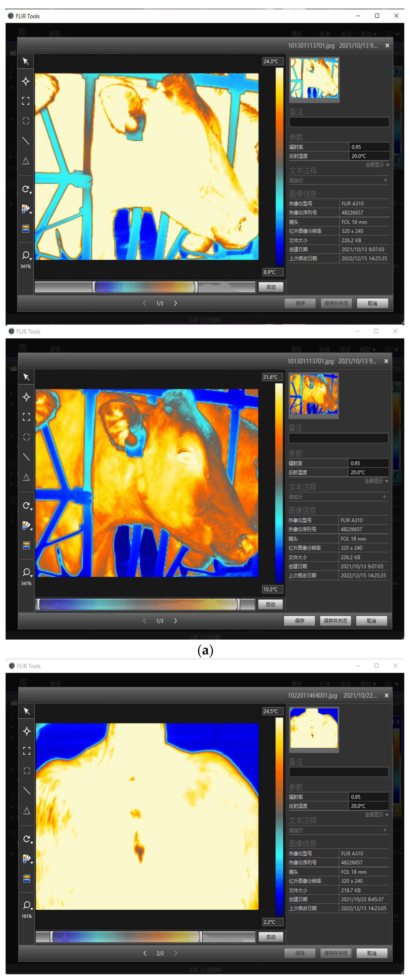Click the 添加行 plus in 1022011464001.jpg panel
This screenshot has width=410, height=980.
[x=385, y=830]
